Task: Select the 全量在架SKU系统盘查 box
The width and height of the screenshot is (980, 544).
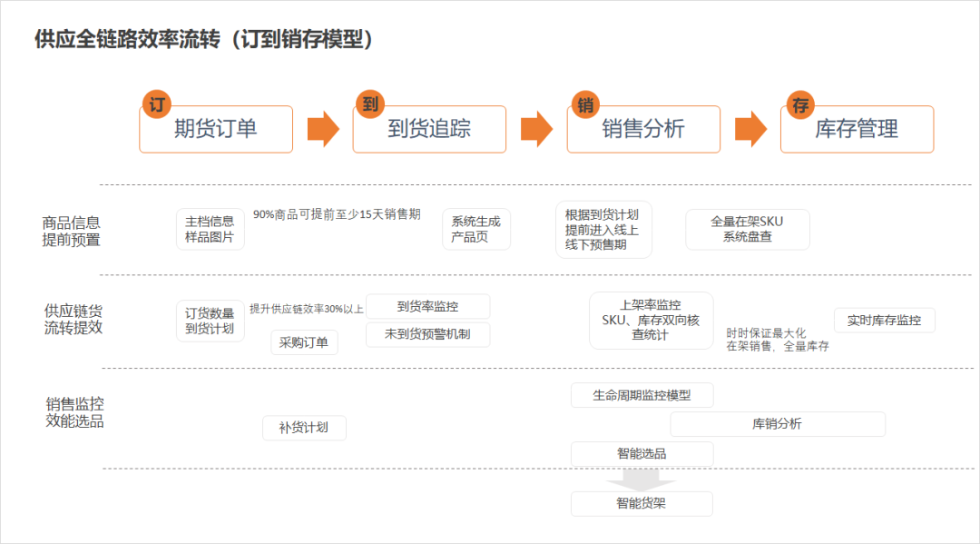Action: 748,230
